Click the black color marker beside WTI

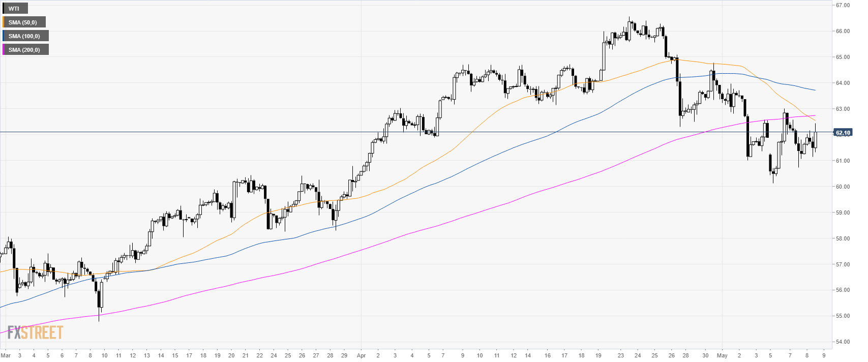coord(4,9)
